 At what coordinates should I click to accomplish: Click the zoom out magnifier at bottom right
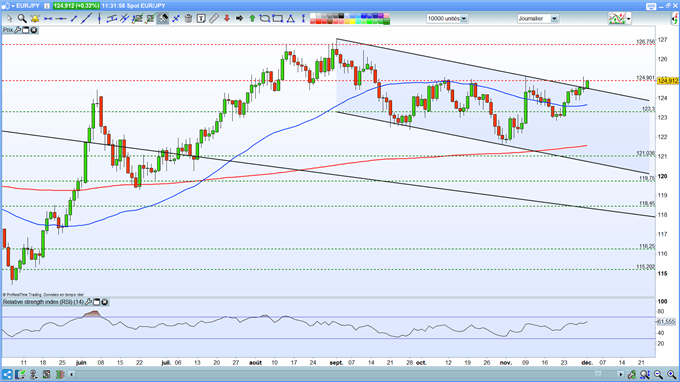pyautogui.click(x=658, y=374)
